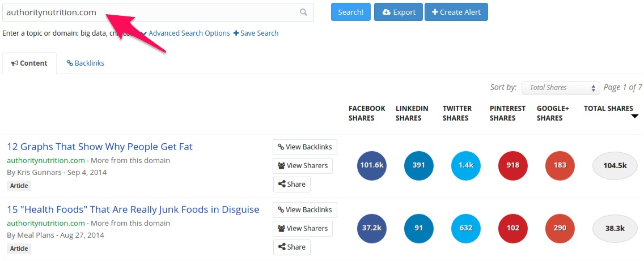Click the 38.3k total shares bubble
The height and width of the screenshot is (261, 644).
(x=615, y=229)
